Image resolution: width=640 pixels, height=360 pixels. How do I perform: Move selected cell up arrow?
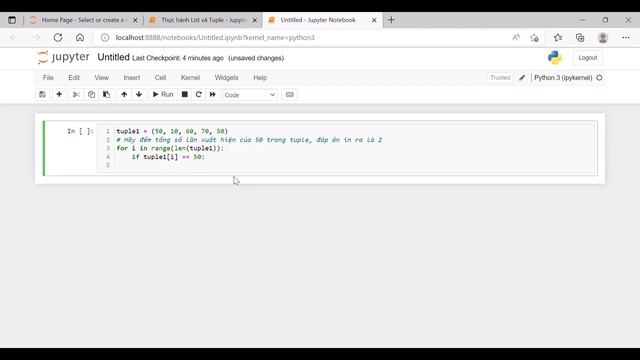pyautogui.click(x=124, y=94)
